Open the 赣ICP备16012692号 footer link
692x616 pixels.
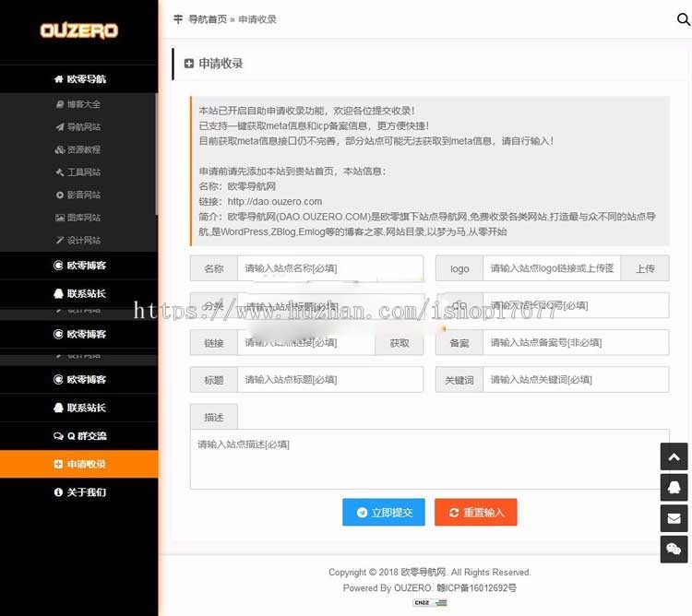[476, 587]
